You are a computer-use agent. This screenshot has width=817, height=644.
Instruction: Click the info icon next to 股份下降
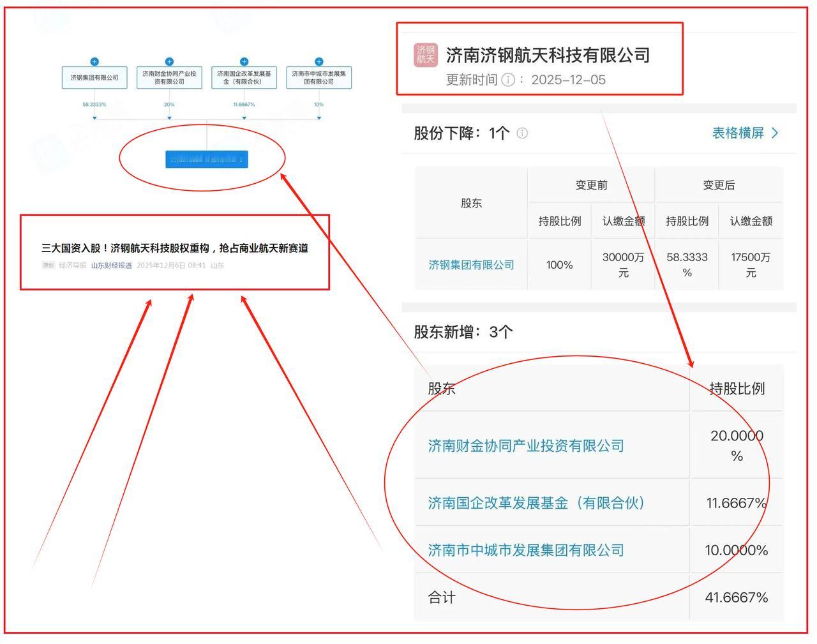[x=523, y=133]
